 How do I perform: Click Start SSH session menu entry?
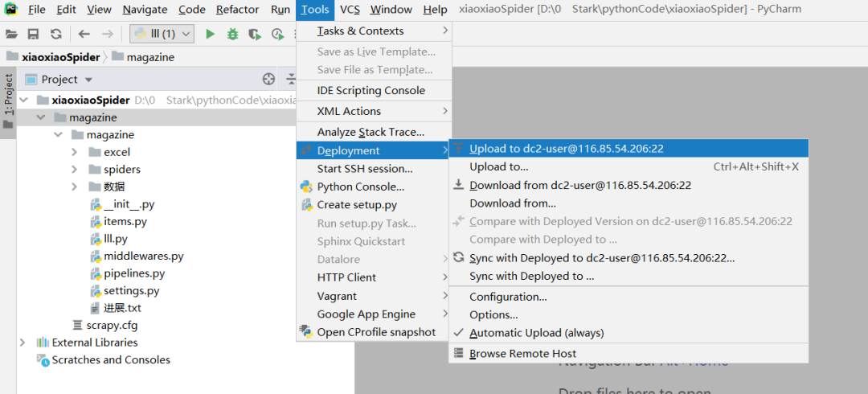[x=365, y=169]
